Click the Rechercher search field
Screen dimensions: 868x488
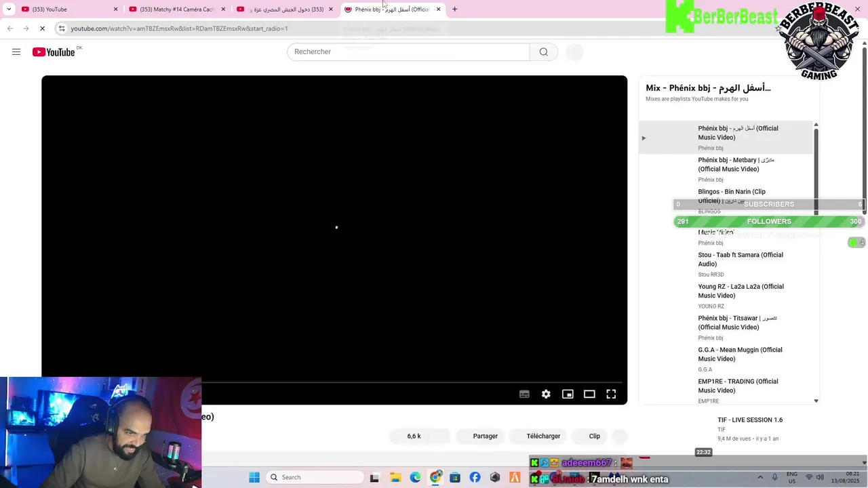tap(408, 52)
